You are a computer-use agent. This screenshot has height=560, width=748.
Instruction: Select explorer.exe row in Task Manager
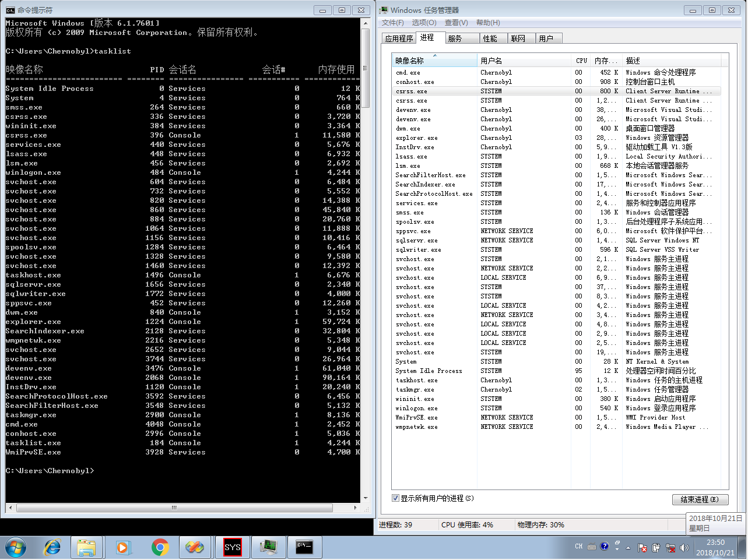point(558,138)
